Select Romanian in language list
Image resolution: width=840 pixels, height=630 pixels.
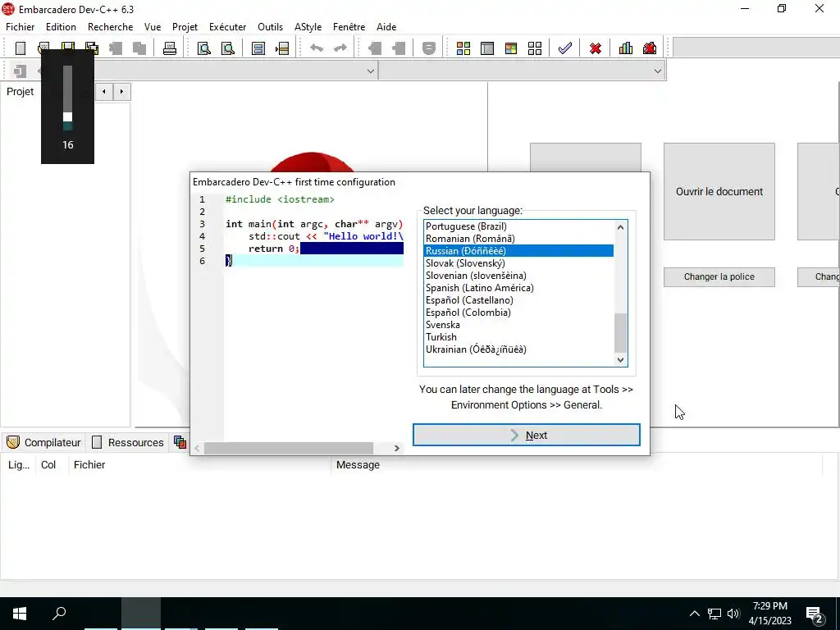[x=518, y=239]
